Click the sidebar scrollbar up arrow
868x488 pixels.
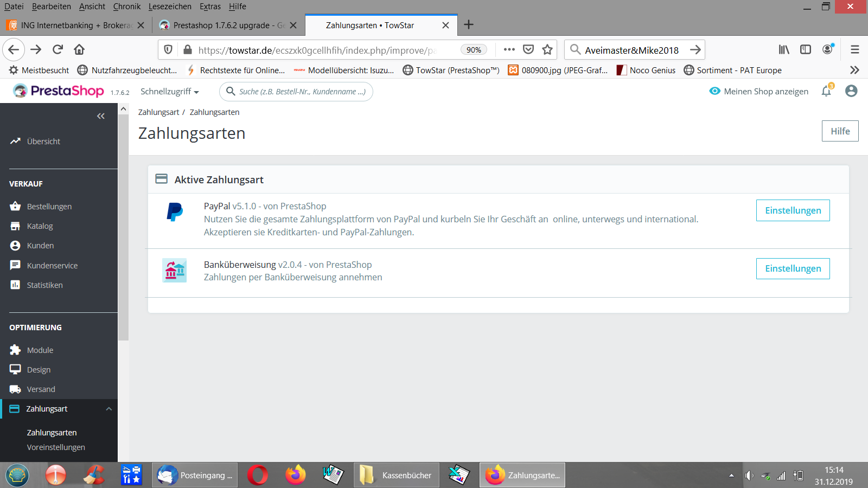point(124,109)
